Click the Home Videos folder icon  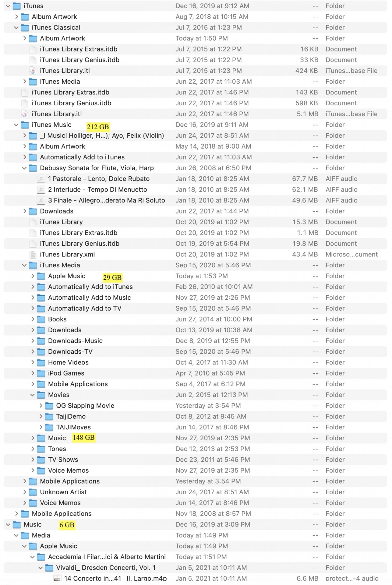coord(41,362)
